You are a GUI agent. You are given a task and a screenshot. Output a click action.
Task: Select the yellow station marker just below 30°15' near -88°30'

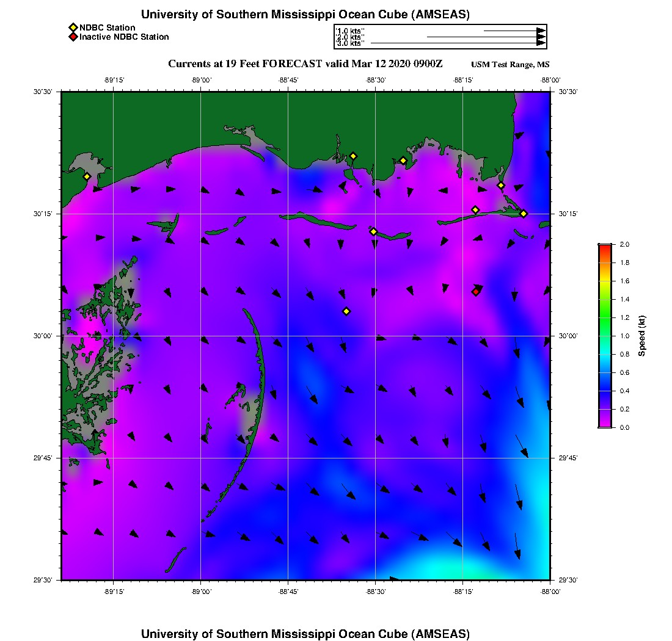373,231
